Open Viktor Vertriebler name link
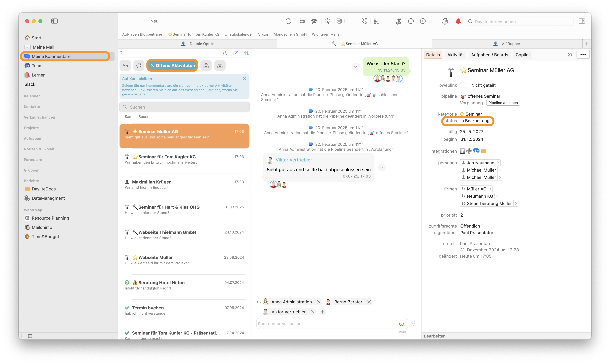 tap(294, 160)
